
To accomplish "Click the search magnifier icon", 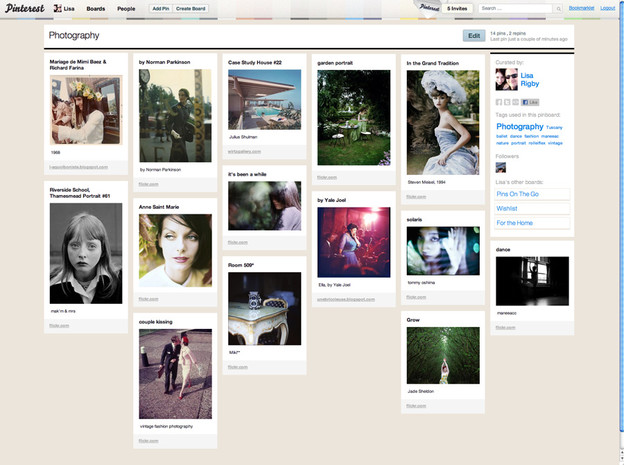I will pyautogui.click(x=558, y=8).
